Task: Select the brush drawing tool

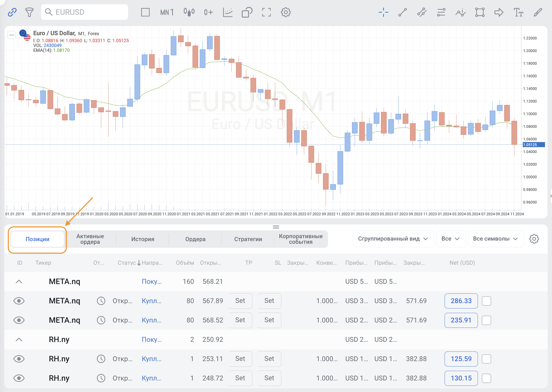Action: pyautogui.click(x=538, y=12)
